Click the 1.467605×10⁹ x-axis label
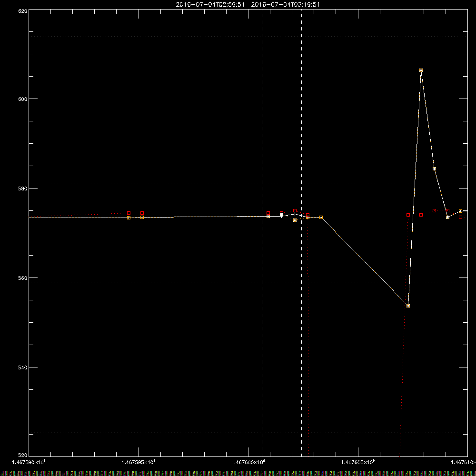The height and width of the screenshot is (476, 476). (x=358, y=462)
